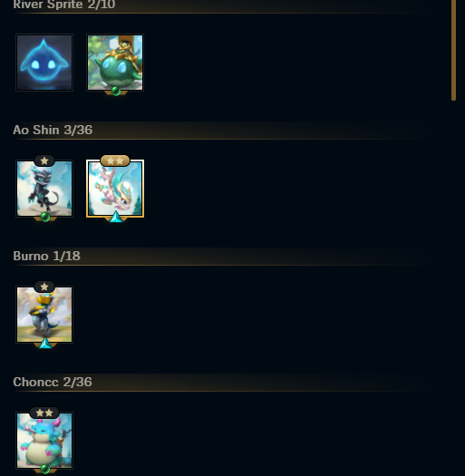The image size is (465, 476).
Task: Select the green jade River Sprite
Action: coord(115,63)
